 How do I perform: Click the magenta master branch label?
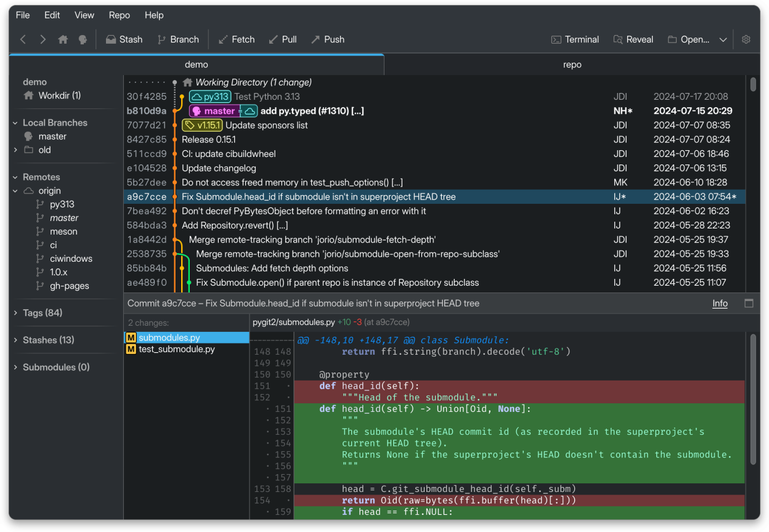213,111
